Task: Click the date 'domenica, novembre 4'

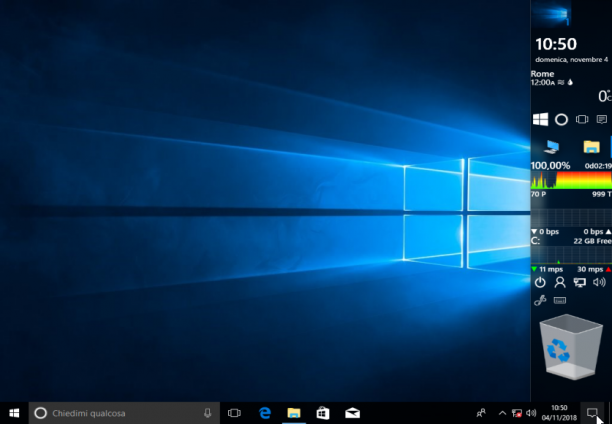Action: [x=571, y=60]
